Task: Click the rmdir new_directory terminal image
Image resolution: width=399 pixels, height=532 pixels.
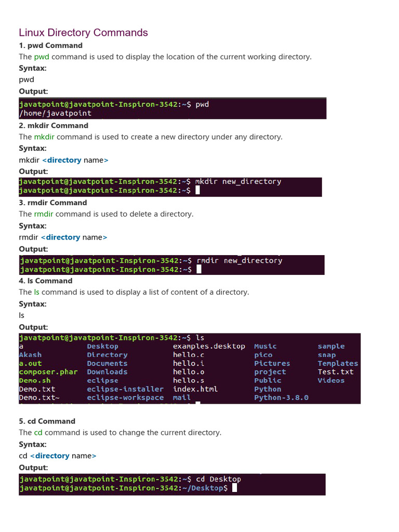Action: (x=171, y=264)
